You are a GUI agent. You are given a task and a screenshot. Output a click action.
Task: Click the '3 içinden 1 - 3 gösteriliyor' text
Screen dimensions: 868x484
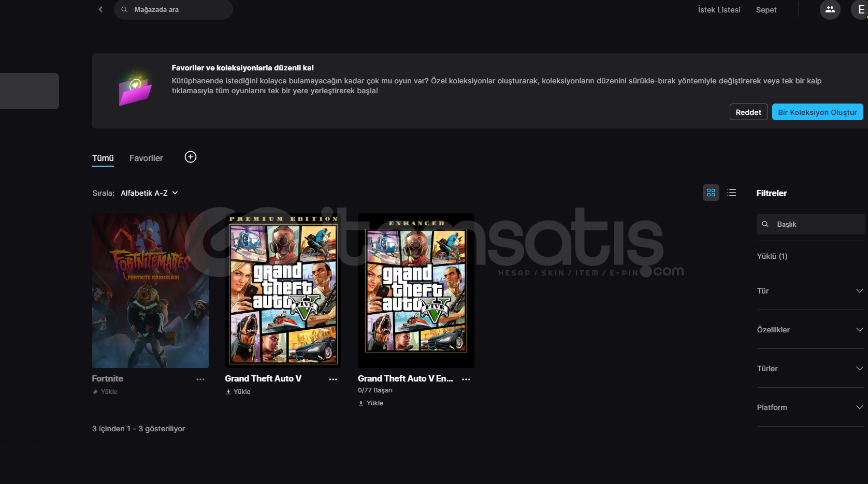tap(138, 429)
